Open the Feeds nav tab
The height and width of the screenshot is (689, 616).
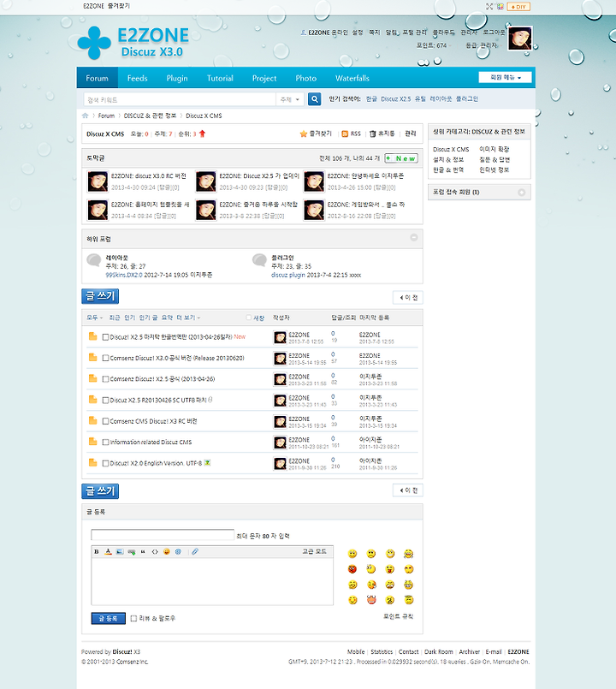click(137, 78)
